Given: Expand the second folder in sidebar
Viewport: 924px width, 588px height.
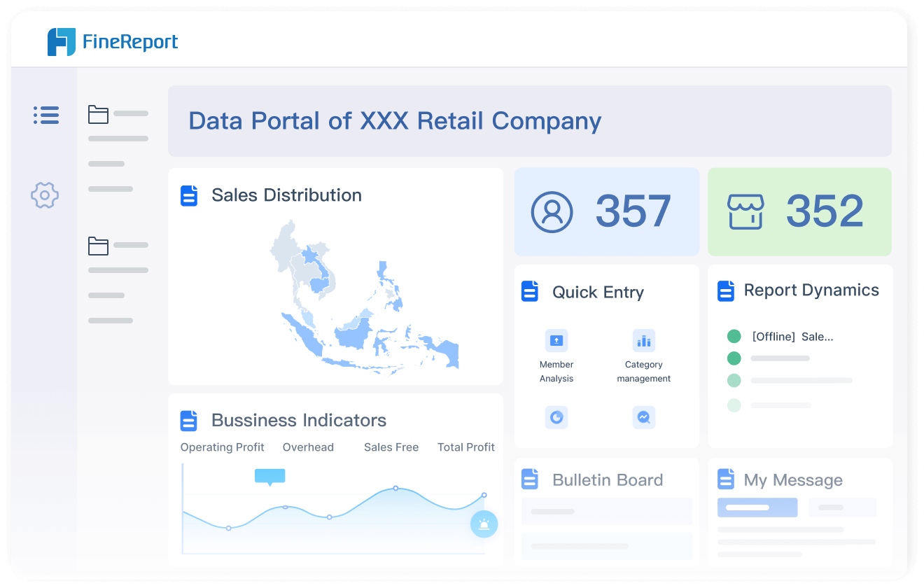Looking at the screenshot, I should point(98,246).
